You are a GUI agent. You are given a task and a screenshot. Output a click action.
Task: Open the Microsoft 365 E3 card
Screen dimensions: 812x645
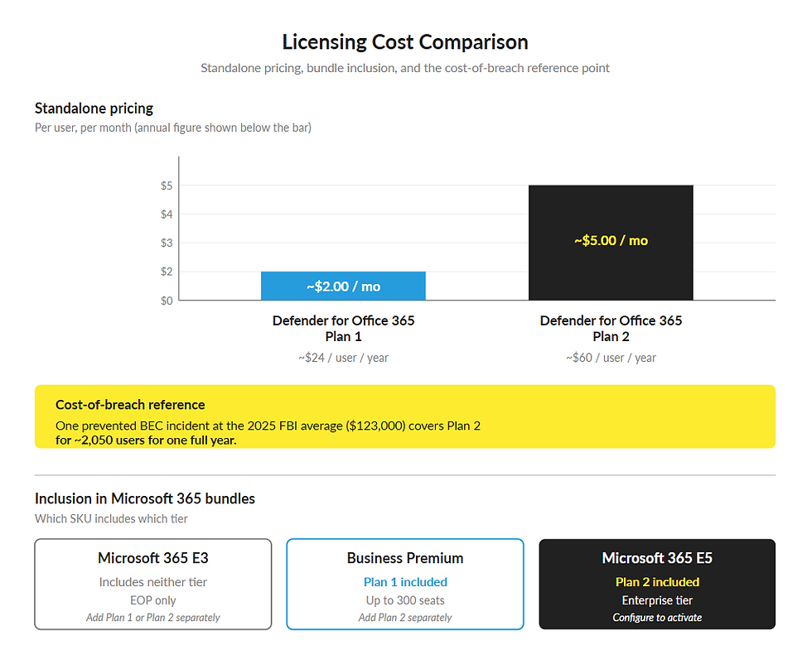152,585
